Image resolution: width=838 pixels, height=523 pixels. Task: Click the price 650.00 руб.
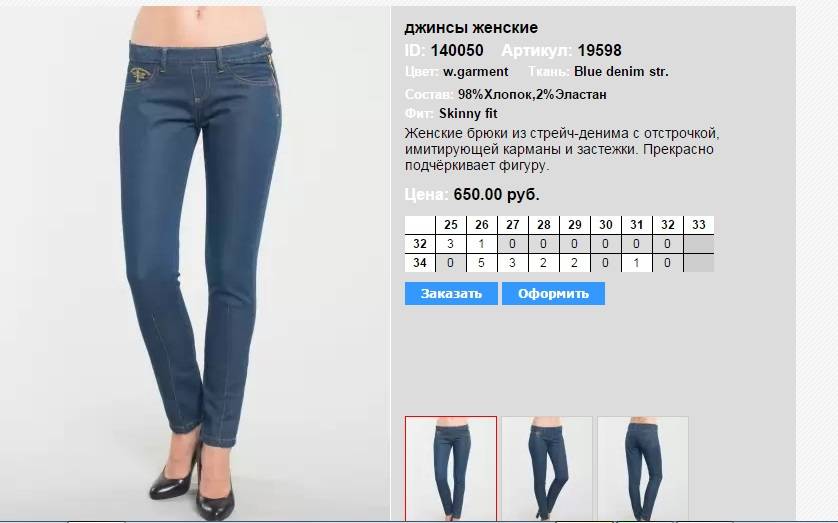pyautogui.click(x=496, y=194)
